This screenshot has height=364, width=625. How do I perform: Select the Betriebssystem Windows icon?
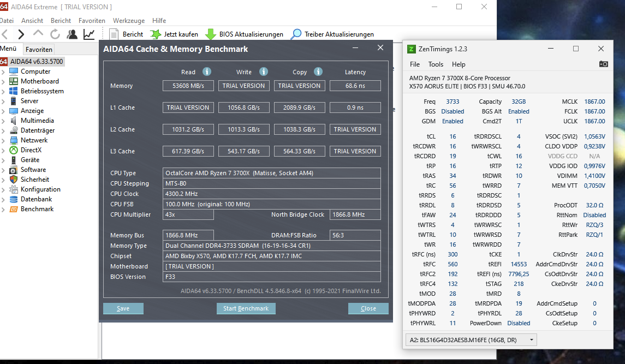(x=14, y=91)
